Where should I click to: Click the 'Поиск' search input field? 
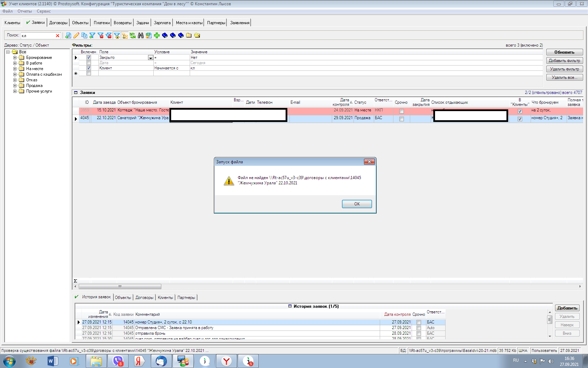38,35
